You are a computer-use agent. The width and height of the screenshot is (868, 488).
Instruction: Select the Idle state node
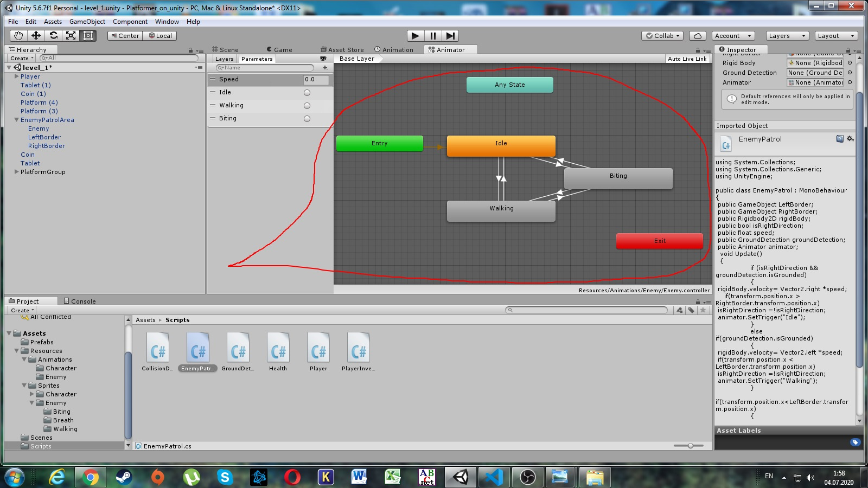click(x=501, y=146)
